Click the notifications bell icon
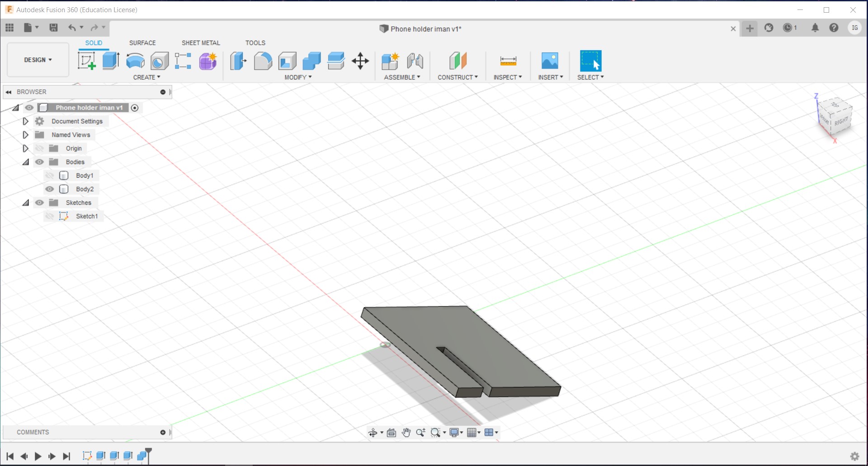This screenshot has height=466, width=868. [x=815, y=28]
